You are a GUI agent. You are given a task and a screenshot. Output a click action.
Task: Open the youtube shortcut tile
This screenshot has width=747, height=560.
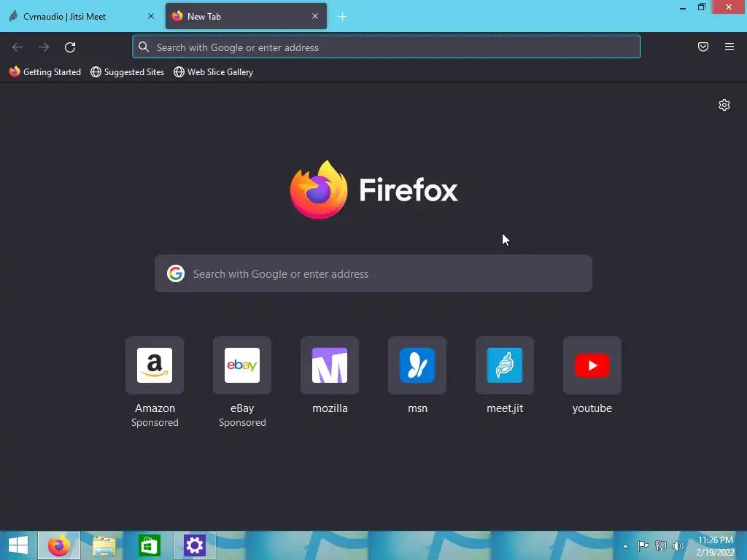pyautogui.click(x=592, y=365)
